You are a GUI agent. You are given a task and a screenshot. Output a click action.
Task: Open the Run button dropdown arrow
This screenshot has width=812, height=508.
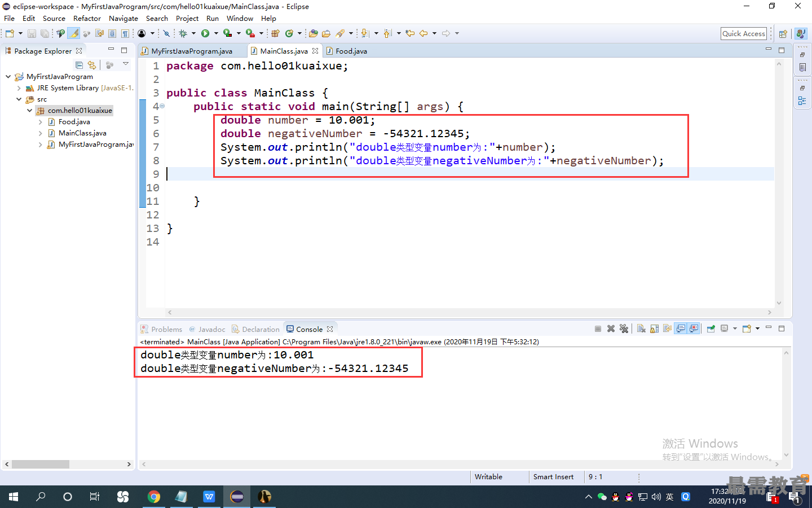pos(216,33)
